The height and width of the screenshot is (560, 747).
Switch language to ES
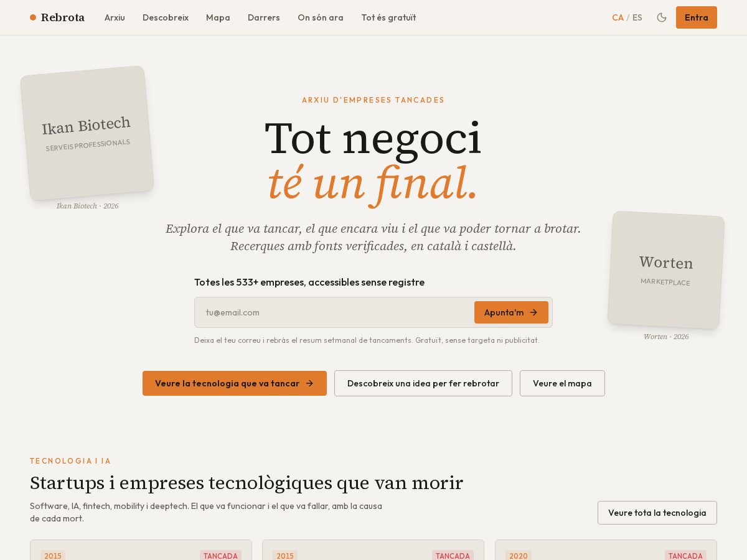click(x=637, y=17)
